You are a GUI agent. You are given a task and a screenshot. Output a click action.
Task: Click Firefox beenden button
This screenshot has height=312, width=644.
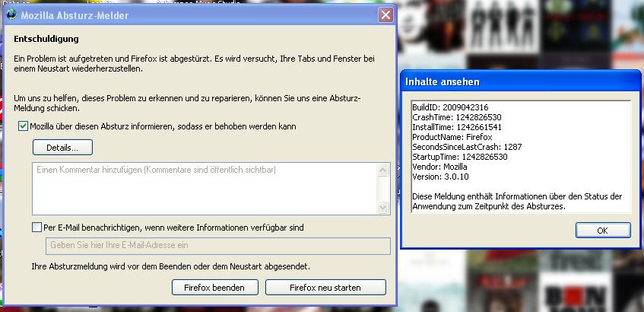215,288
